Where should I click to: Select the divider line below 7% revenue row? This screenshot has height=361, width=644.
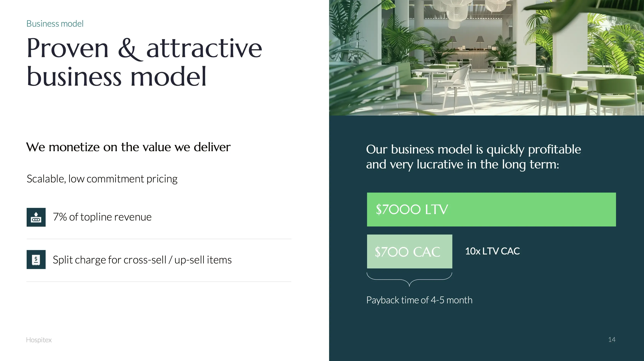(159, 239)
